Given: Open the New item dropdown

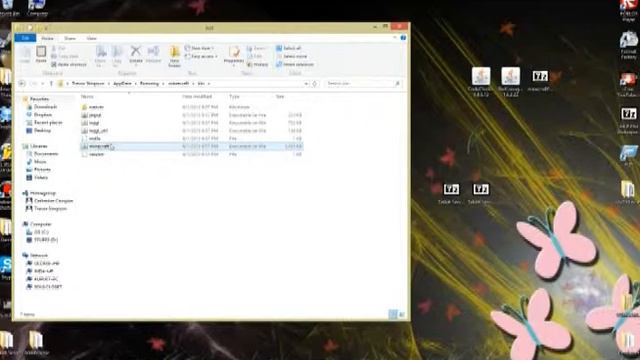Looking at the screenshot, I should [x=199, y=48].
